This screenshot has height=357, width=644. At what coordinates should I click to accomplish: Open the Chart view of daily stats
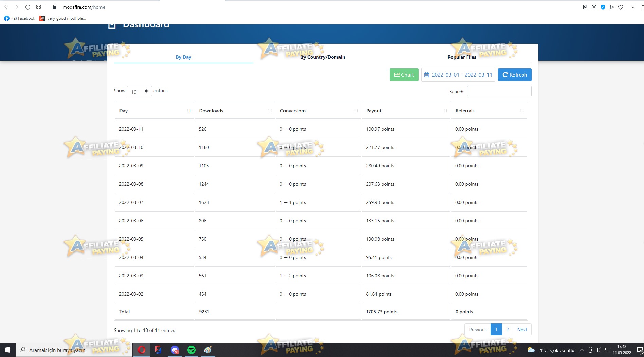point(404,75)
